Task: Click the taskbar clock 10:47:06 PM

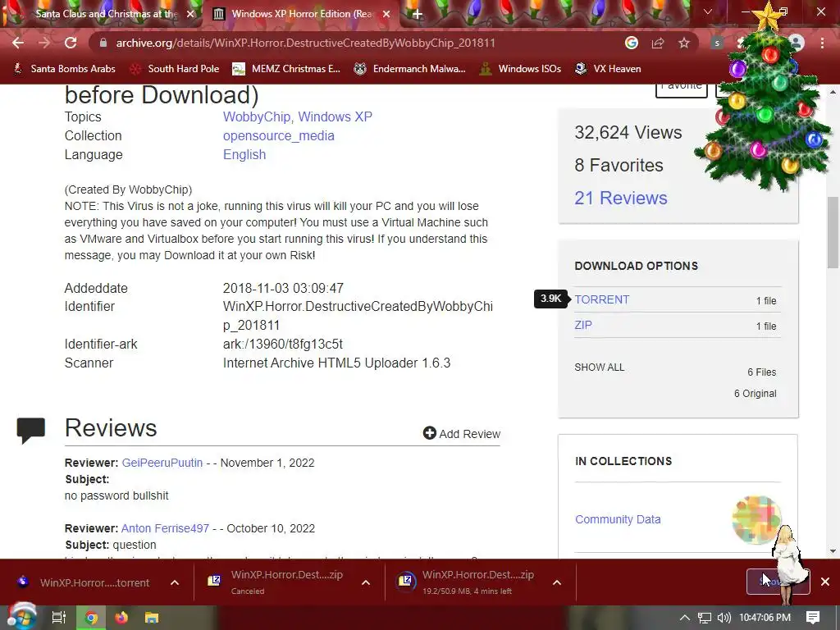Action: [x=765, y=618]
